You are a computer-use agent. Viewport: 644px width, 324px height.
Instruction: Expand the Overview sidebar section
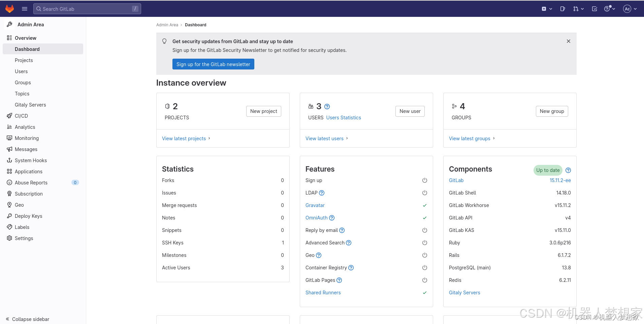coord(43,38)
